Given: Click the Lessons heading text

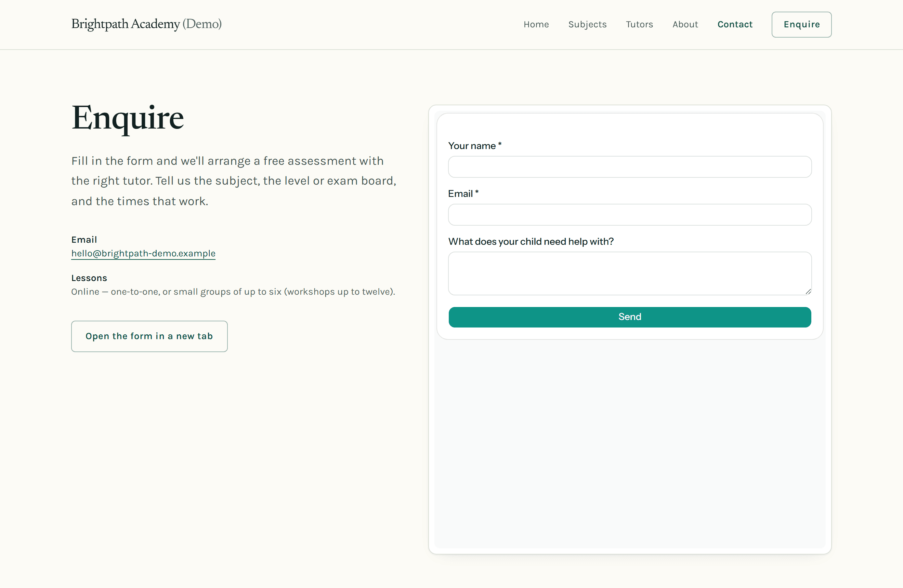Looking at the screenshot, I should tap(89, 278).
